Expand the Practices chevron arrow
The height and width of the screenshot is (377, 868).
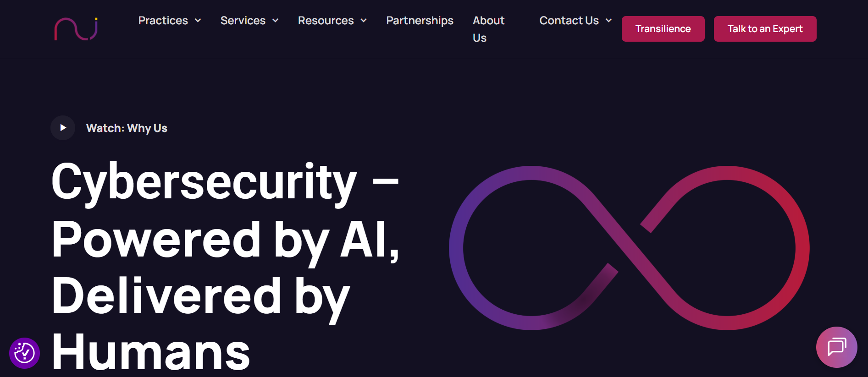pyautogui.click(x=198, y=21)
